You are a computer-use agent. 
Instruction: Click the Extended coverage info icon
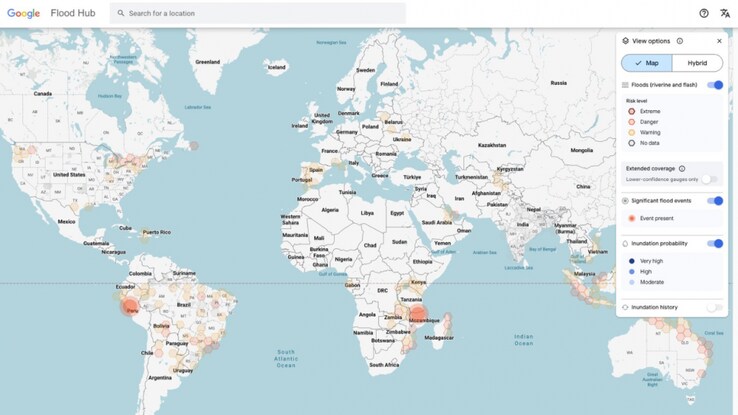(x=683, y=168)
